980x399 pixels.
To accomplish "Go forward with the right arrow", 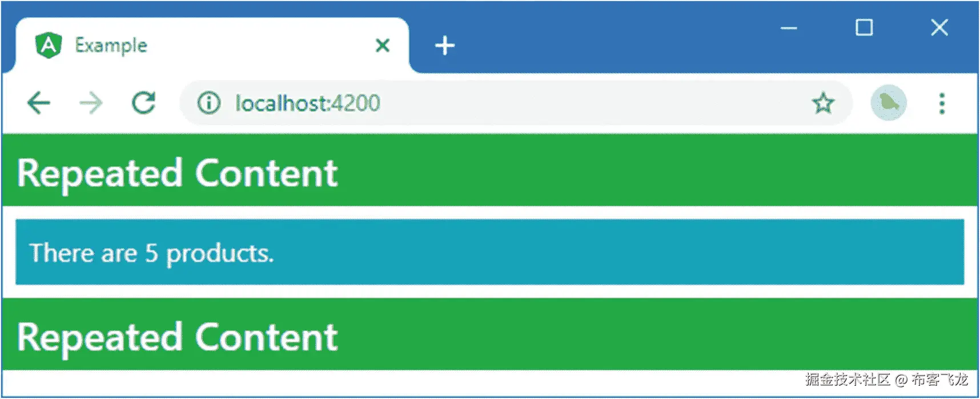I will [91, 103].
